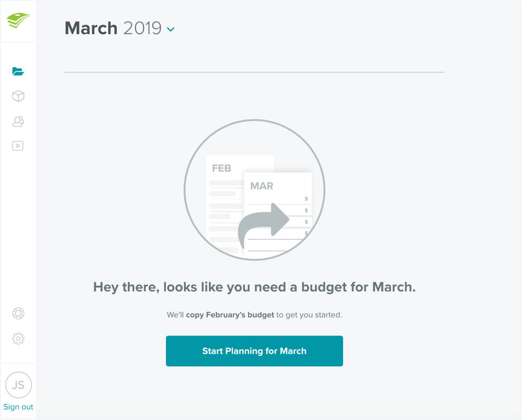Sign out of the account

pos(18,407)
